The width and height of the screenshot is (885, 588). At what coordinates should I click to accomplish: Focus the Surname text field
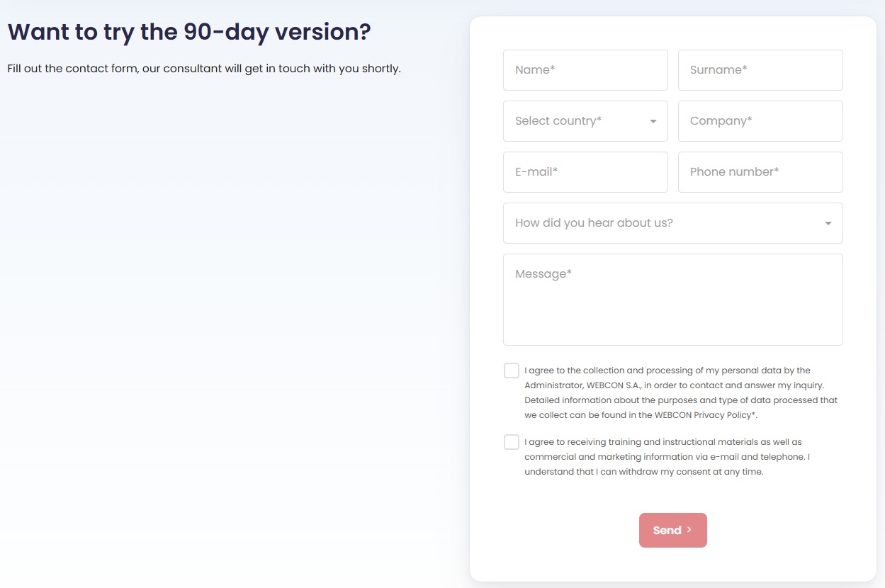coord(760,70)
